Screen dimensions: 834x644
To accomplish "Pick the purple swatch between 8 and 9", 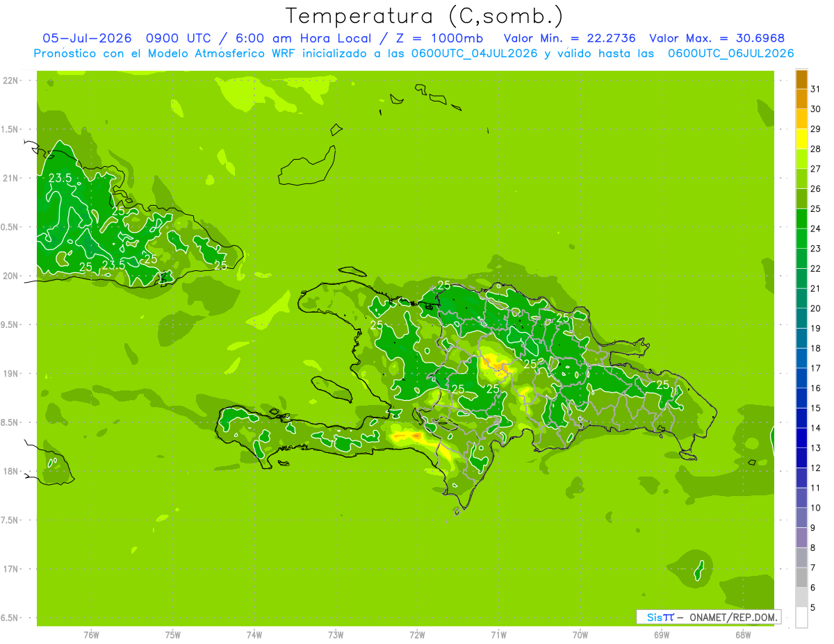I will pos(801,538).
